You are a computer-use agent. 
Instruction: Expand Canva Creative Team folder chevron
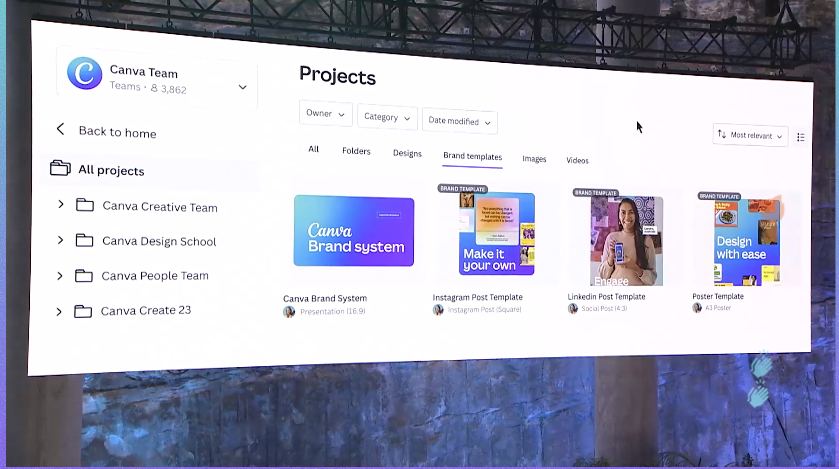pos(60,204)
